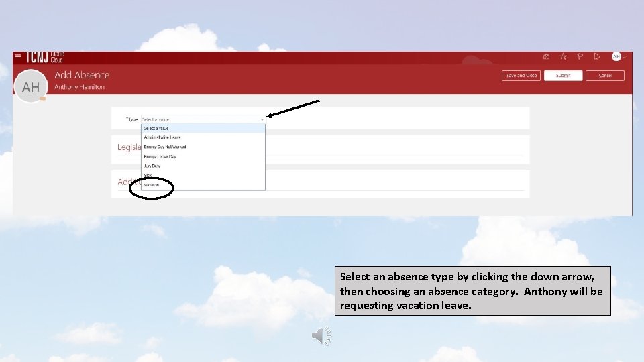Click the TCNJ Oracle Cloud logo
Screen dimensions: 644x362
coord(45,57)
